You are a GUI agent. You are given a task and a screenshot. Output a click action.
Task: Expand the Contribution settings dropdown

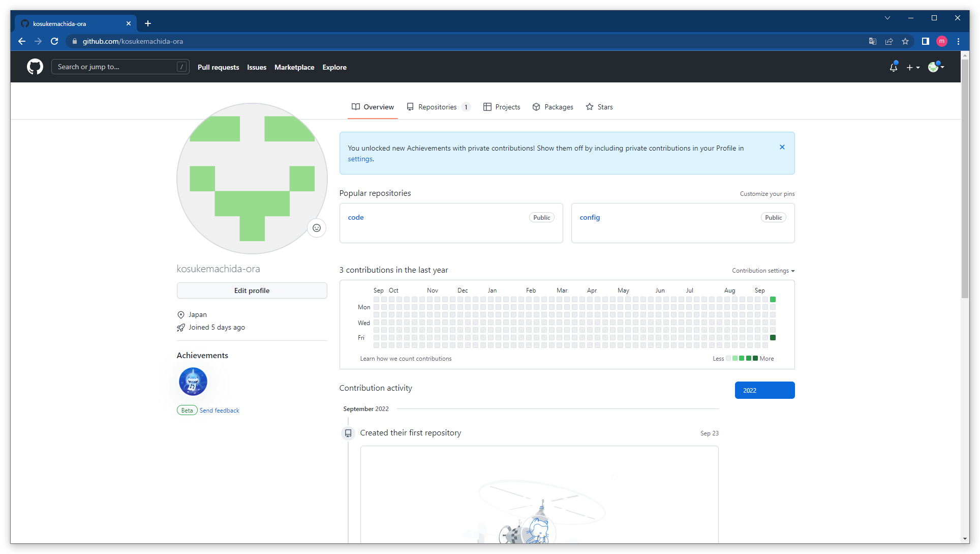(763, 271)
